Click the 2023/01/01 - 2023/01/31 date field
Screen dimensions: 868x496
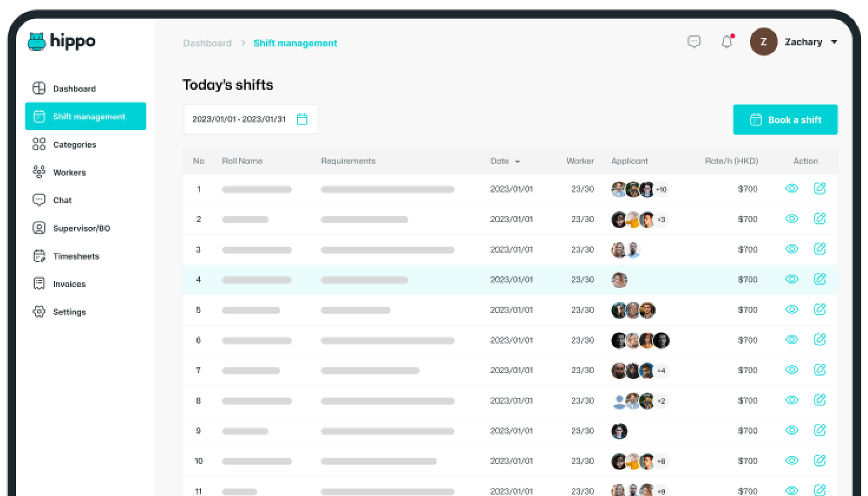(x=239, y=119)
